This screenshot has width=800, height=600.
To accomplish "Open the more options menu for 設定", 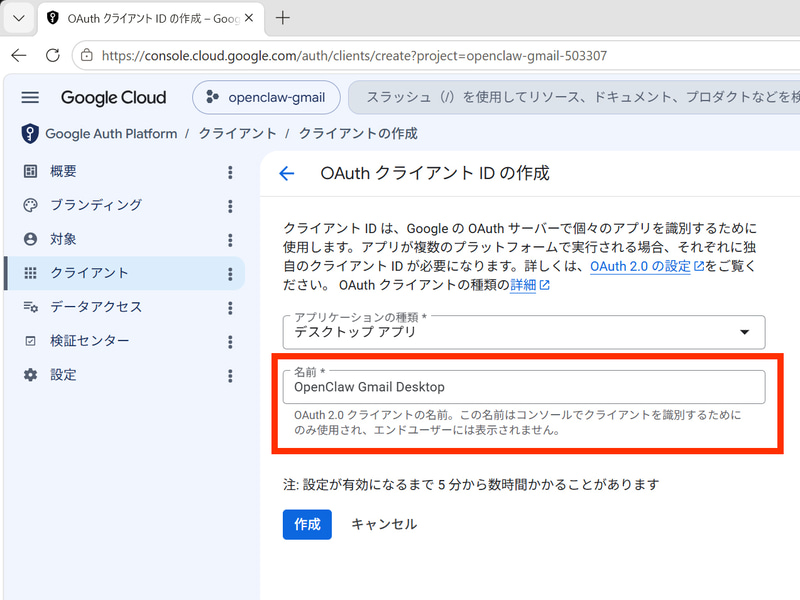I will pos(230,376).
